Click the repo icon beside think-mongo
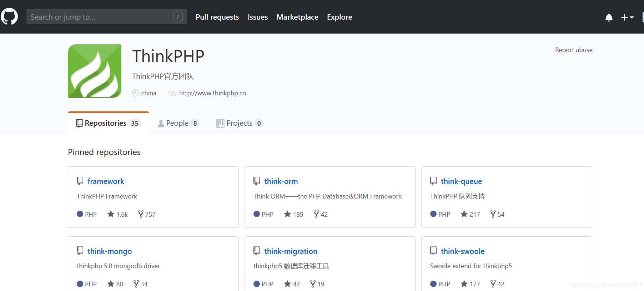 click(x=80, y=251)
